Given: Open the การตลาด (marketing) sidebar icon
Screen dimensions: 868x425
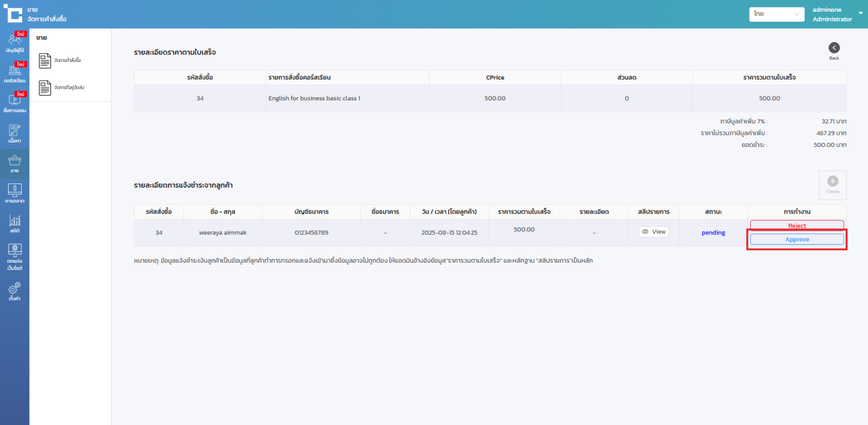Looking at the screenshot, I should point(14,193).
